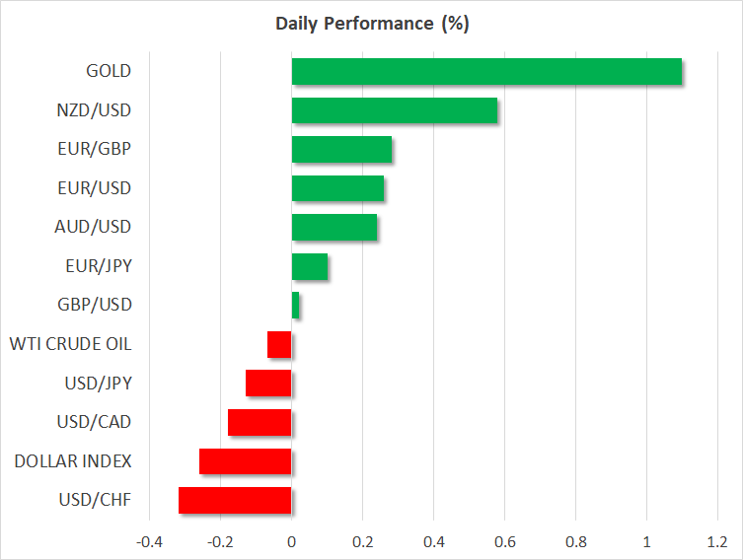Select the AUD/USD bar
The image size is (743, 560).
[x=334, y=227]
